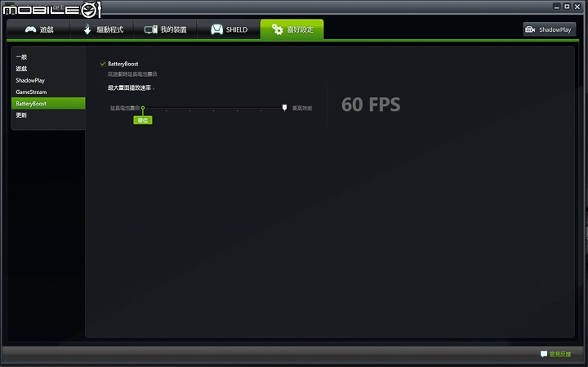
Task: Click the green 最佳 optimal marker button
Action: (x=143, y=120)
